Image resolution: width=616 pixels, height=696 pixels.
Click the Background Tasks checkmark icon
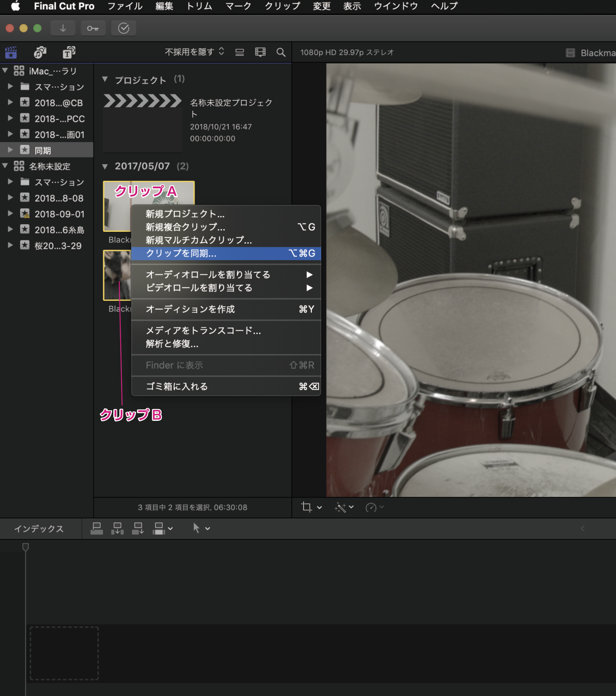point(123,28)
